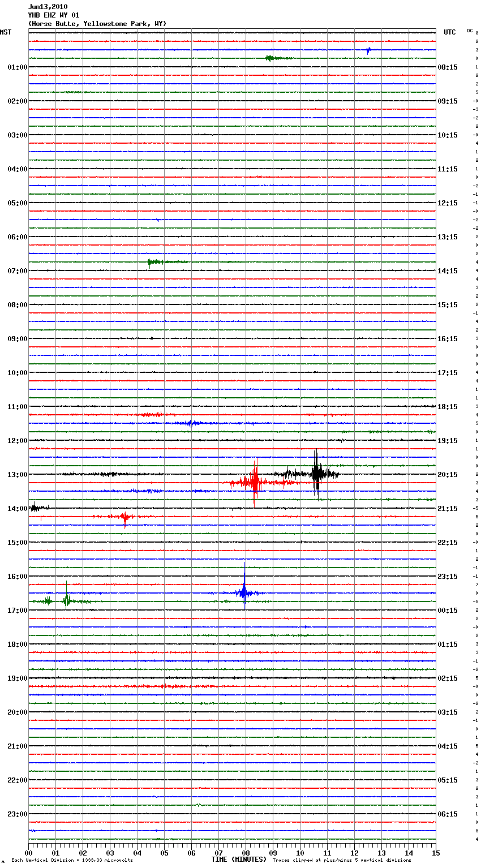Click the "UTC" timezone label
The width and height of the screenshot is (481, 868).
click(x=450, y=32)
